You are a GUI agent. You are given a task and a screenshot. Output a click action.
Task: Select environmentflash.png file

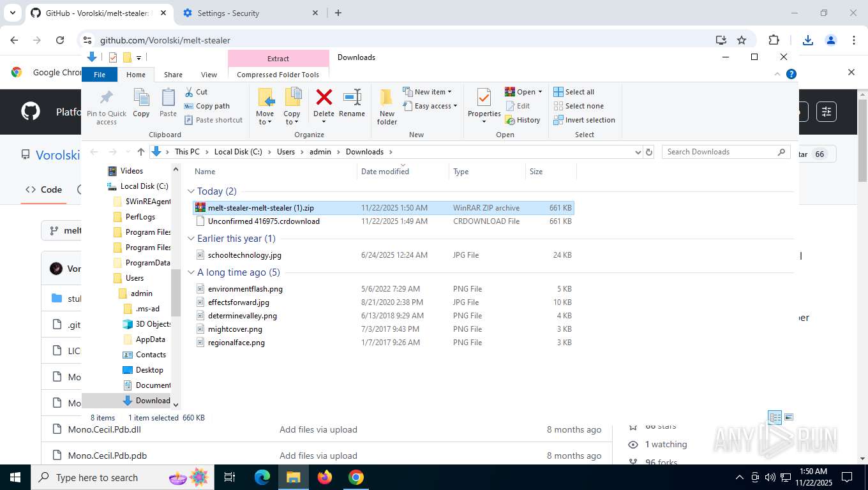pyautogui.click(x=383, y=289)
